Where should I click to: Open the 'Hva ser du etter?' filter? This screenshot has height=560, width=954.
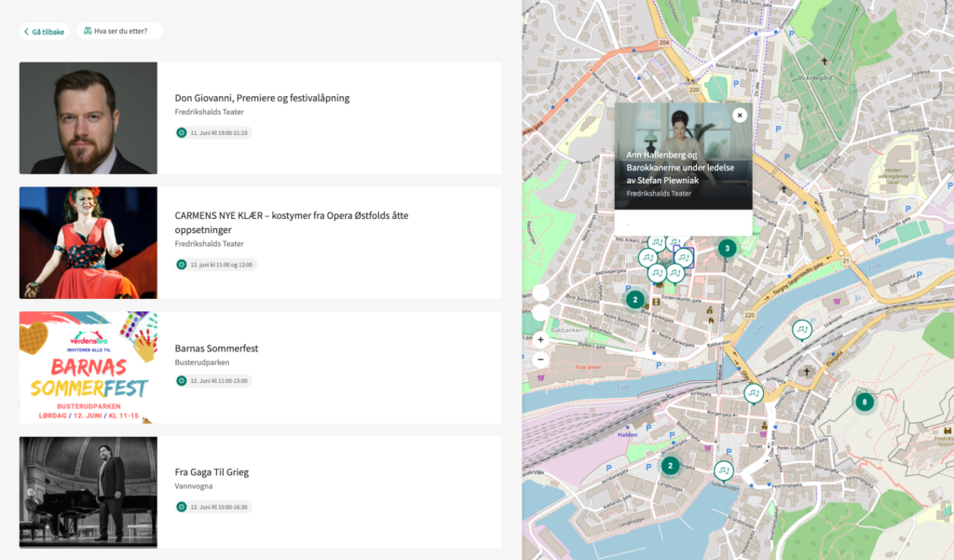119,31
